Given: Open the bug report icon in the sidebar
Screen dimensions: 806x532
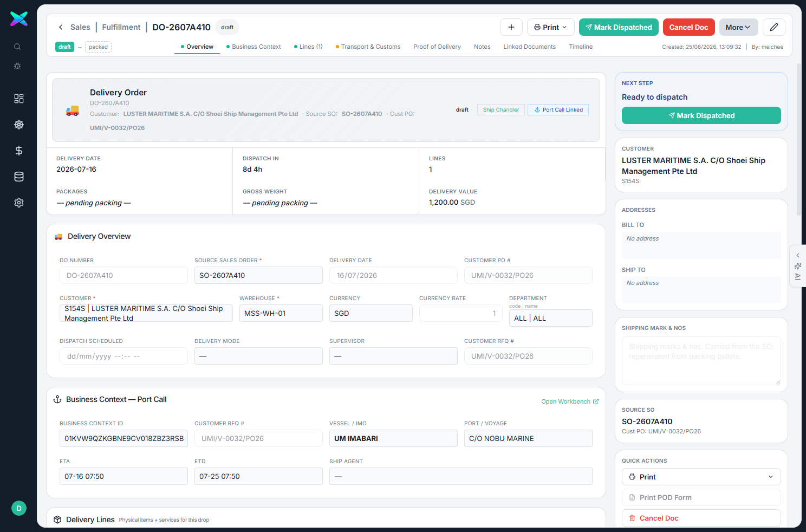Looking at the screenshot, I should point(17,66).
